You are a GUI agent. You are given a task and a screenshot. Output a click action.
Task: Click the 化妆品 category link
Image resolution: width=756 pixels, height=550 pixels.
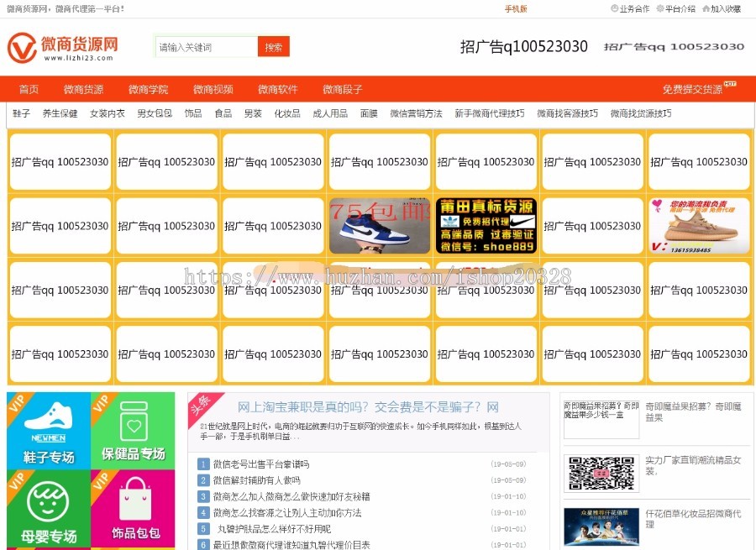287,112
